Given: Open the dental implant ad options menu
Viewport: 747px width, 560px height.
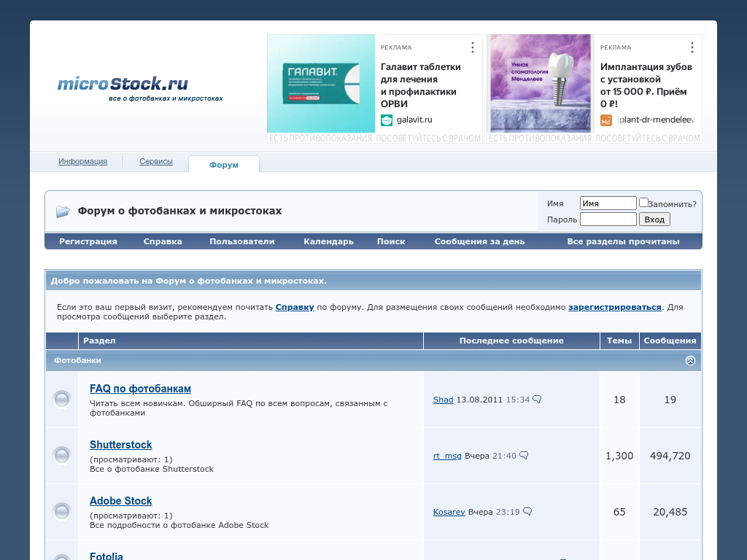Looking at the screenshot, I should click(692, 47).
